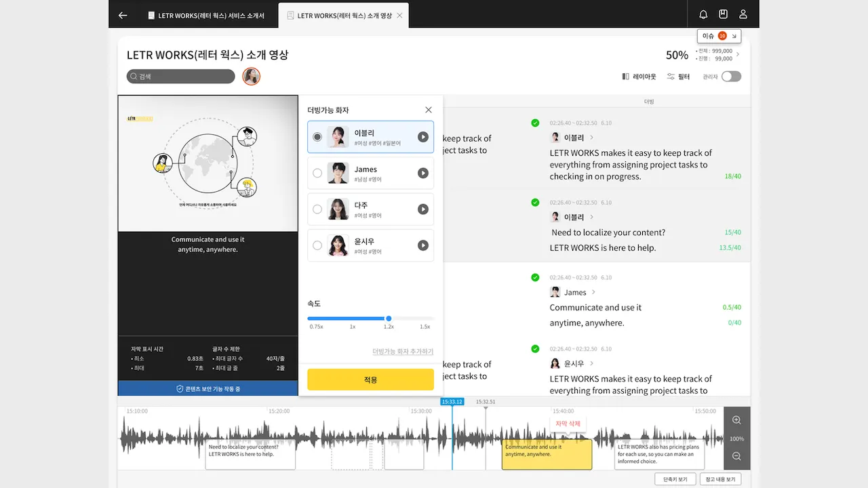Switch to the 서비스 소개서 tab
The image size is (868, 488).
206,15
